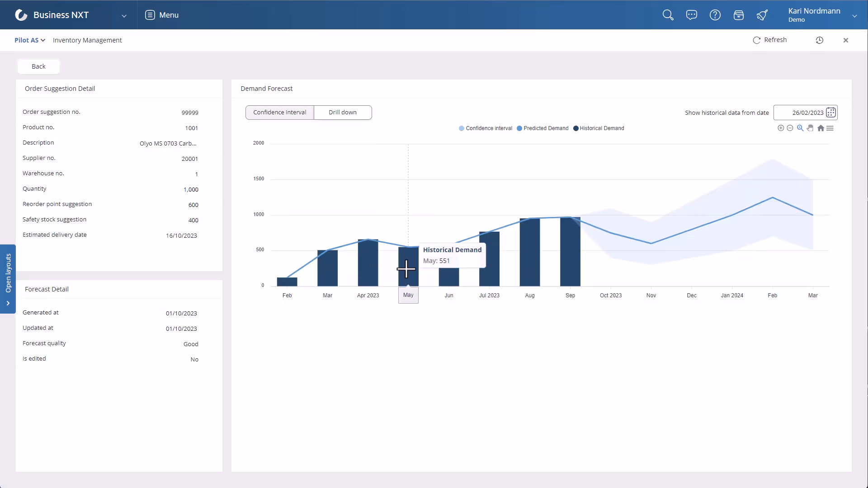Click the Refresh button
Screen dimensions: 868x488
(x=770, y=40)
